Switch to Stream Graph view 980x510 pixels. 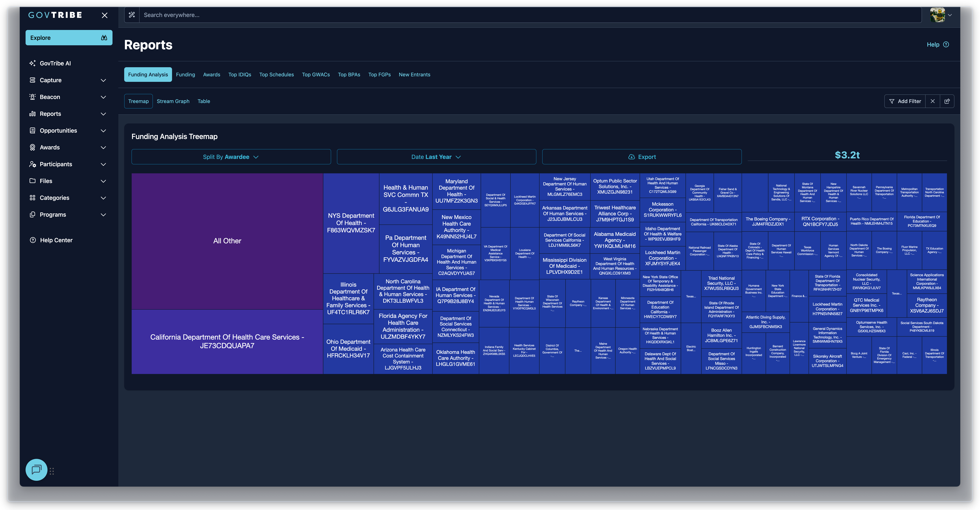pyautogui.click(x=173, y=101)
